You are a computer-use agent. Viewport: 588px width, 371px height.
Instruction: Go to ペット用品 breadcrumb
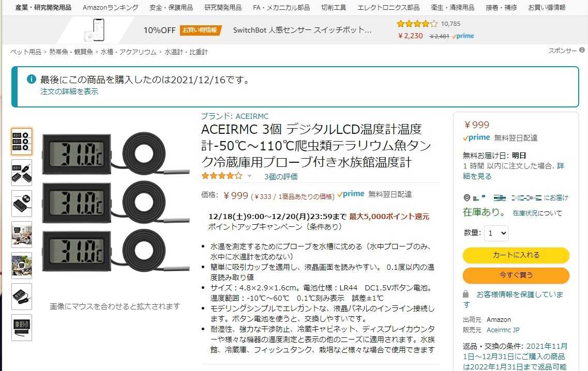click(x=25, y=52)
